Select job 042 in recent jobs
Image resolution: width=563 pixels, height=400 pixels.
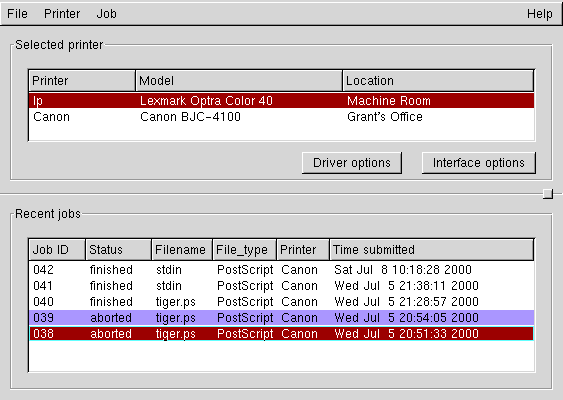pos(282,270)
